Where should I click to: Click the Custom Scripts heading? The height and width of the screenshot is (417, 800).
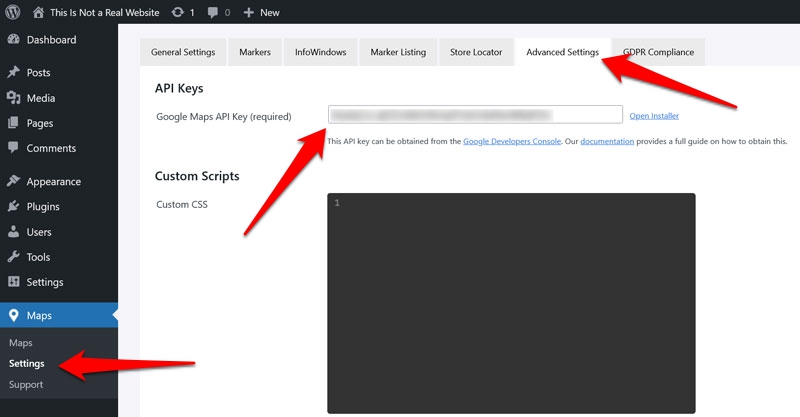click(x=197, y=176)
